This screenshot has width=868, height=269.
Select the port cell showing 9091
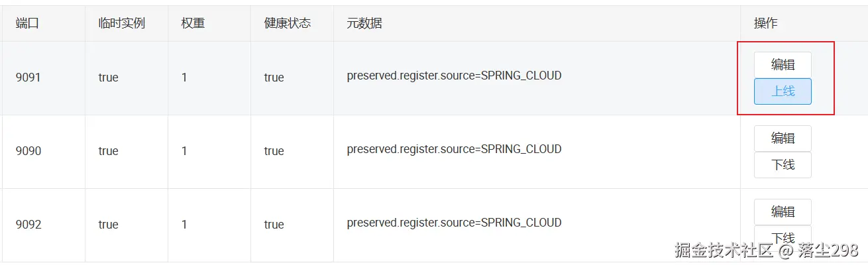click(x=28, y=78)
